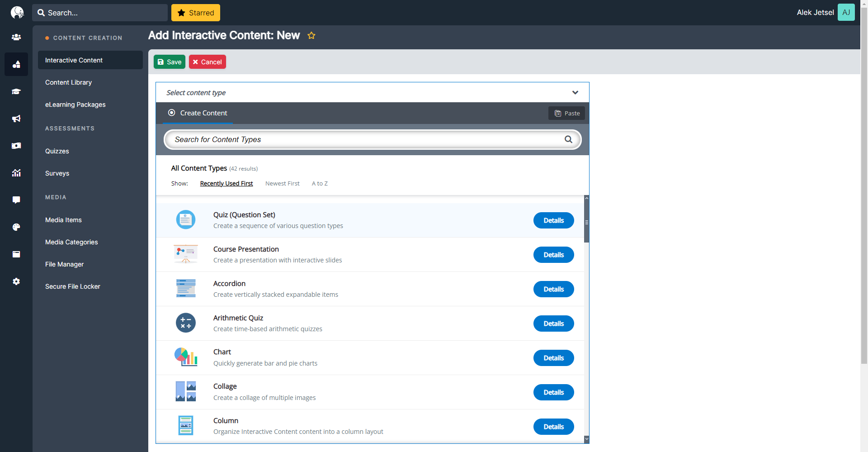The width and height of the screenshot is (868, 452).
Task: Focus the Search for Content Types field
Action: (x=373, y=139)
